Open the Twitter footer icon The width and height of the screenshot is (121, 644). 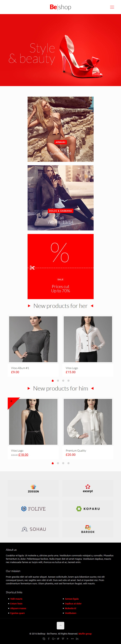coord(58,639)
